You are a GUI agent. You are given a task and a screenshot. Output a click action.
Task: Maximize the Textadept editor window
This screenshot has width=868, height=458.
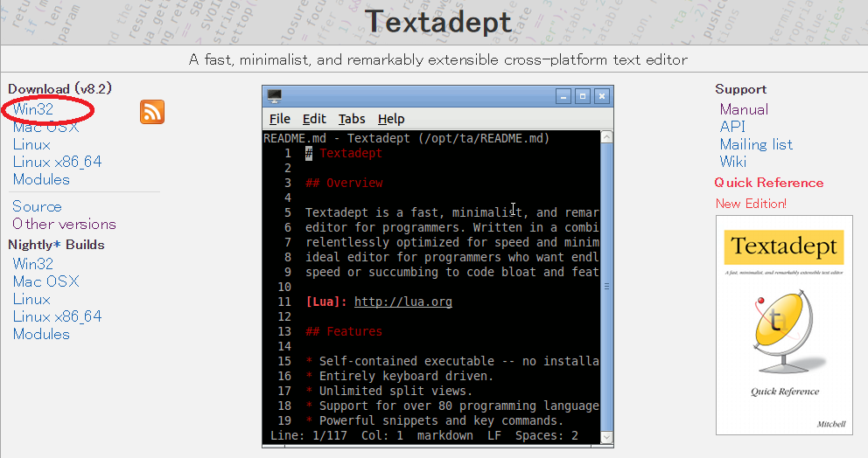pyautogui.click(x=583, y=96)
